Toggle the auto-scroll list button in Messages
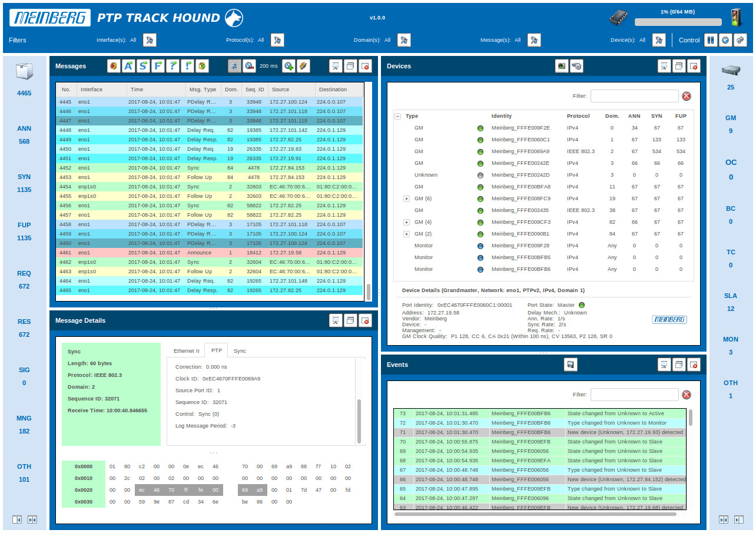This screenshot has width=756, height=533. click(x=234, y=66)
